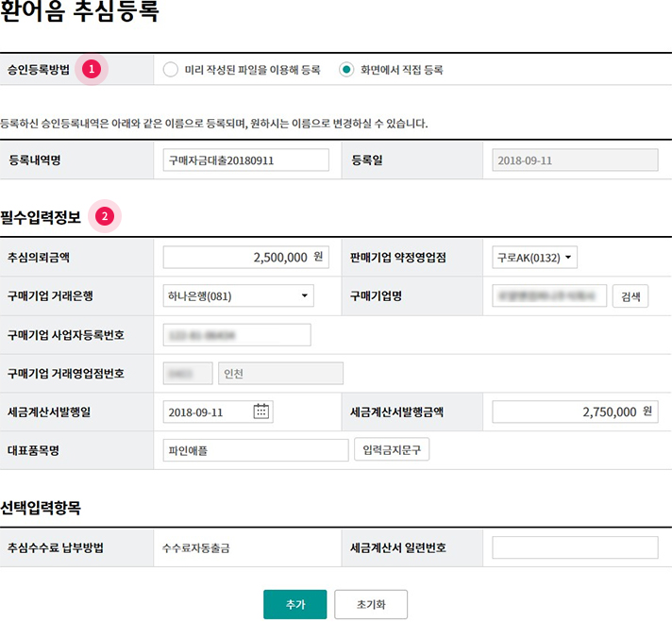Screen dimensions: 672x622
Task: Select 미리 작성된 파일을 이용해 등록 option
Action: coord(170,69)
